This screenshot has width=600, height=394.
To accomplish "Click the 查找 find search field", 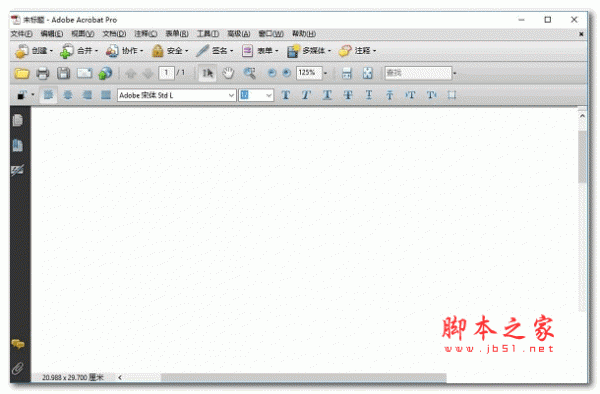I will [x=418, y=73].
